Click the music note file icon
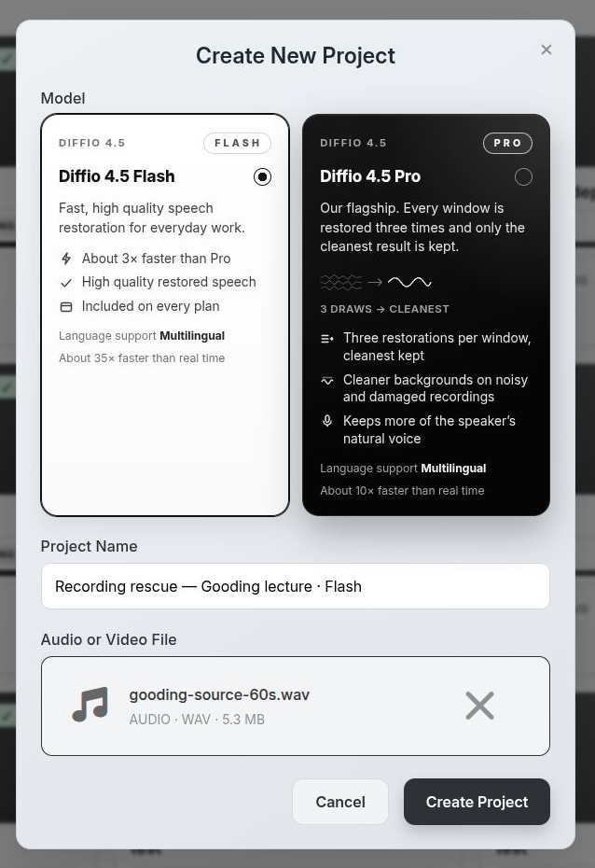The width and height of the screenshot is (595, 868). point(90,705)
